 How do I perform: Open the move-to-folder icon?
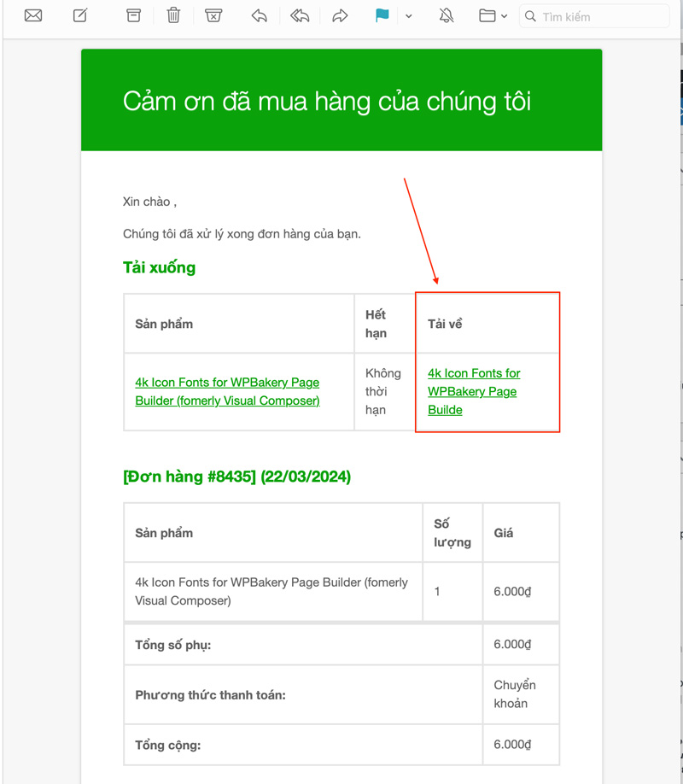coord(488,15)
